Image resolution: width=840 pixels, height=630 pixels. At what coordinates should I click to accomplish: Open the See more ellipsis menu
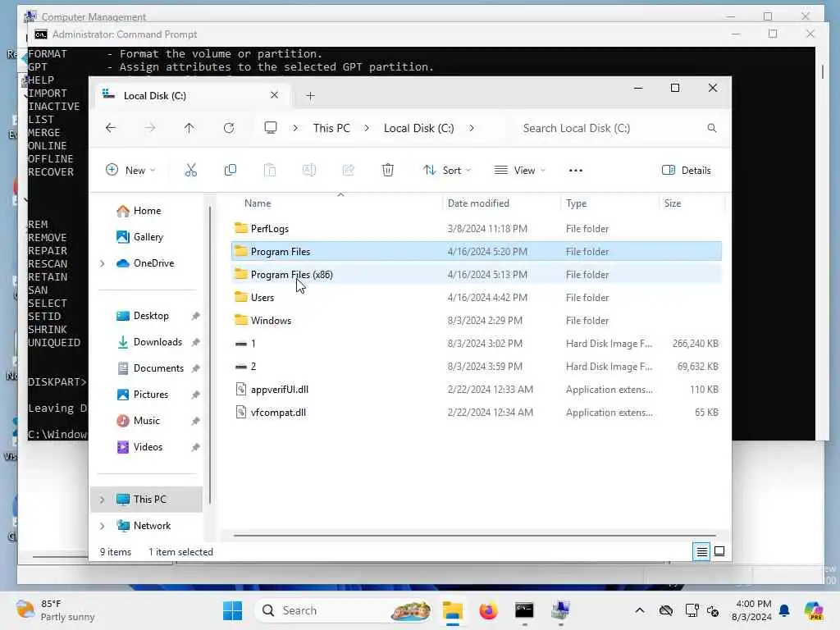pyautogui.click(x=575, y=171)
